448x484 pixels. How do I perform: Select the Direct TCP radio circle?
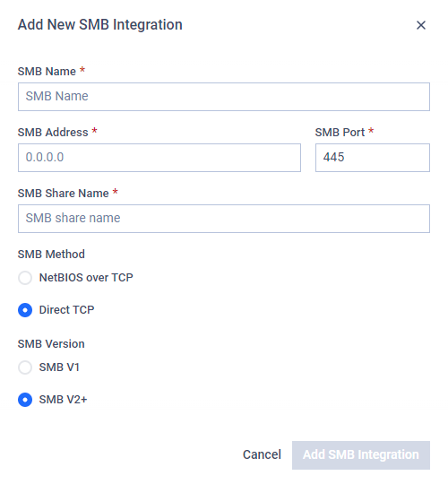25,310
